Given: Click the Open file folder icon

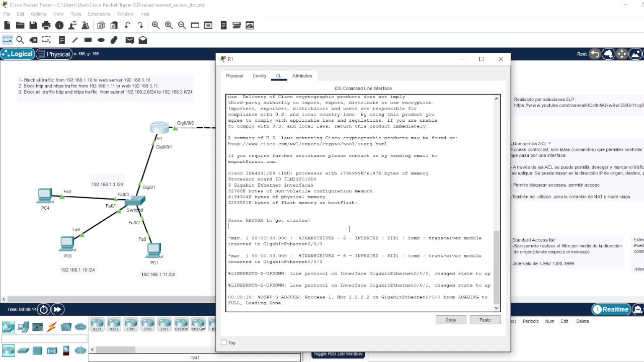Looking at the screenshot, I should 20,25.
